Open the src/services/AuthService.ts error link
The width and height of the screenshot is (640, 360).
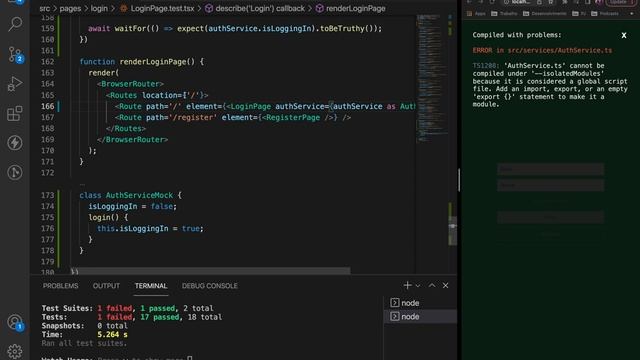560,50
